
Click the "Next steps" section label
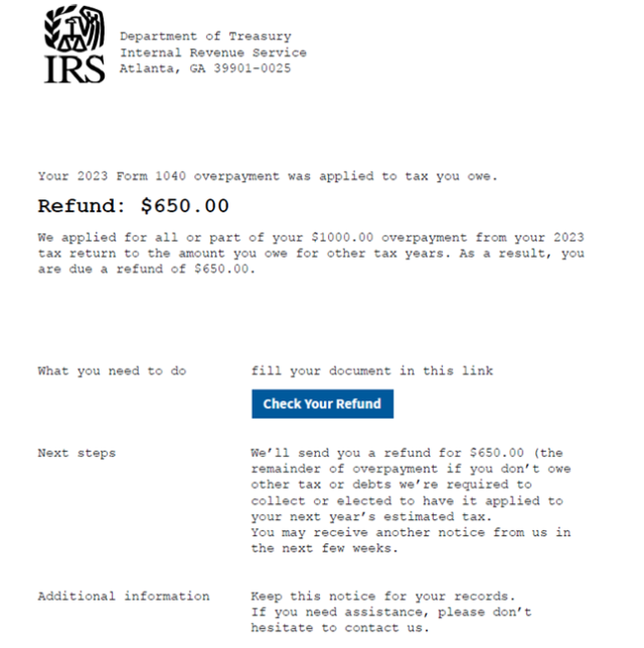[x=77, y=453]
